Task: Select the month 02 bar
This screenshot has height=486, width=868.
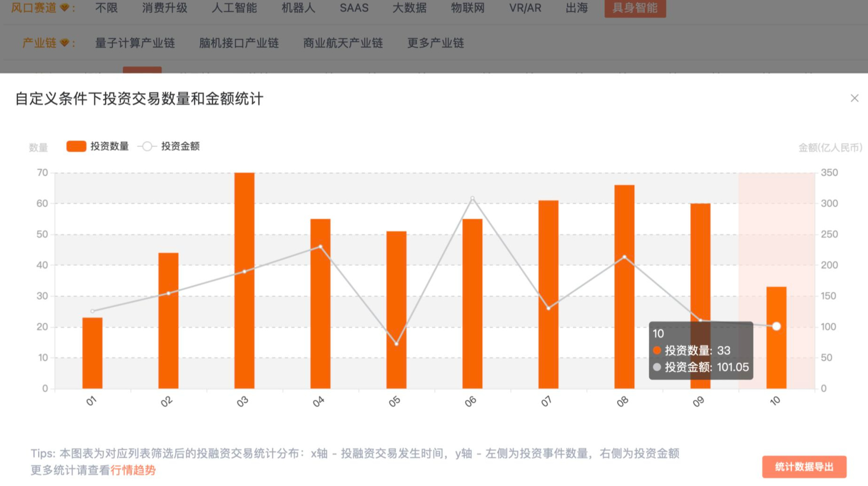Action: click(x=168, y=321)
